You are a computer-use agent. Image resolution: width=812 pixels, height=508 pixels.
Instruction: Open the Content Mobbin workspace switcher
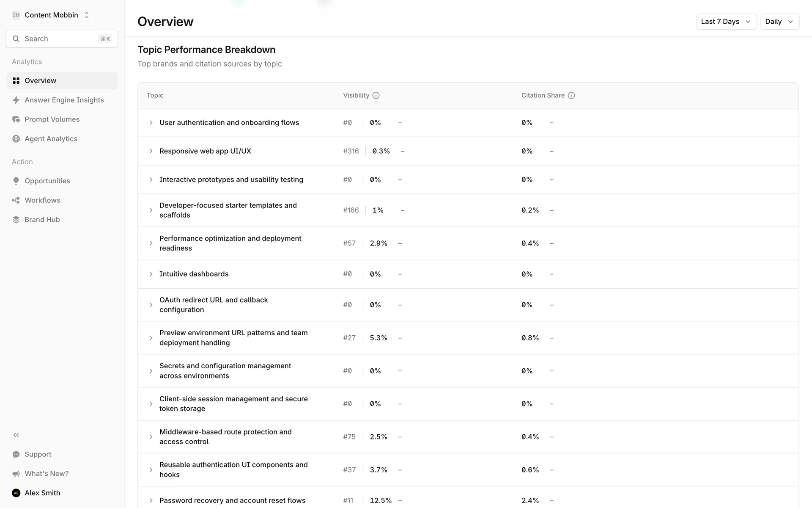point(51,15)
